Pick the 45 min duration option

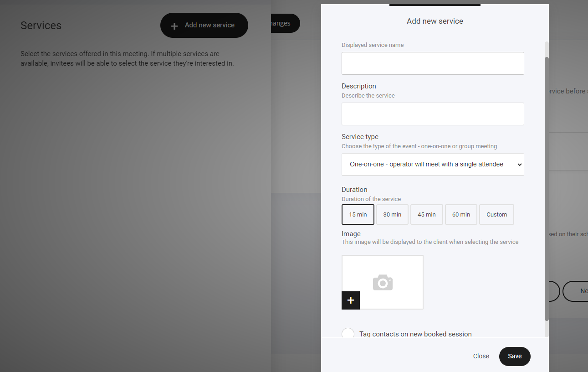pos(427,215)
